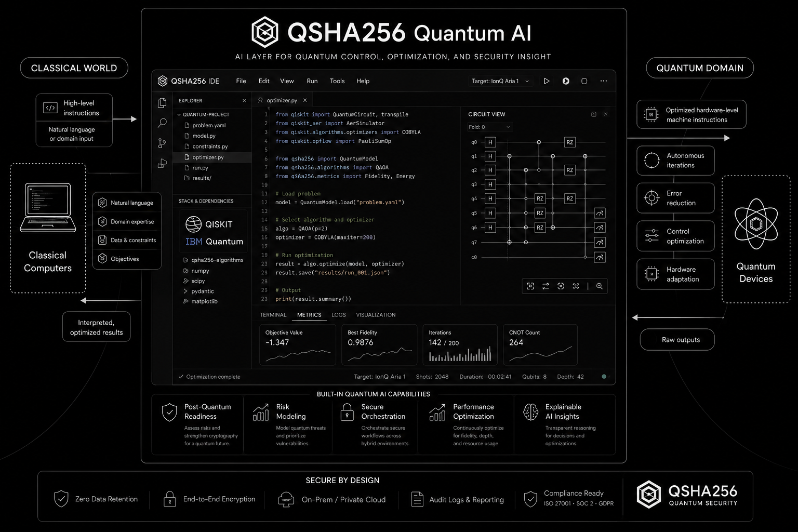798x532 pixels.
Task: Click the Raw outputs button
Action: tap(677, 340)
